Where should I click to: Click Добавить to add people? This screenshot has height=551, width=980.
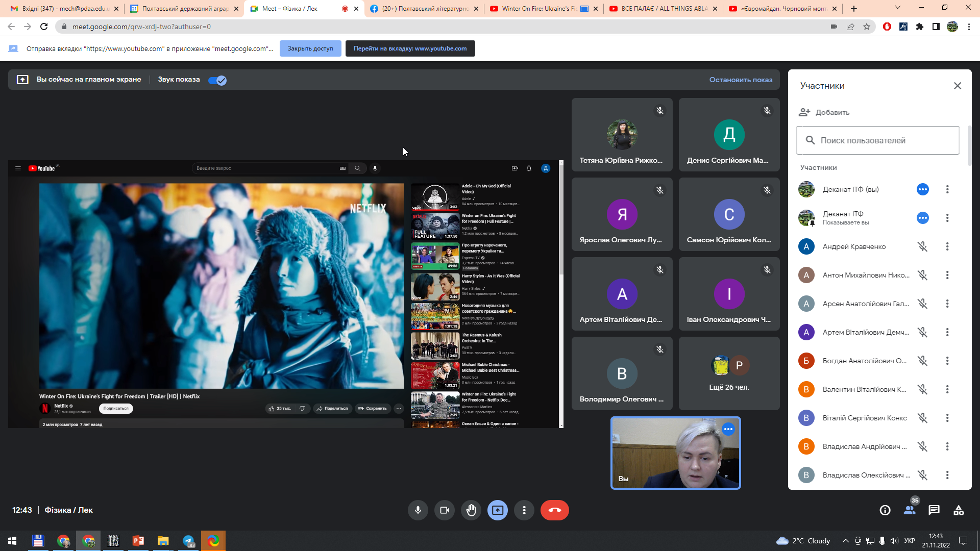(x=824, y=112)
